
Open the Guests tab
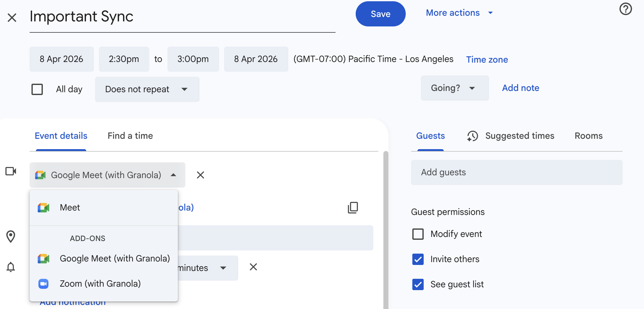431,136
